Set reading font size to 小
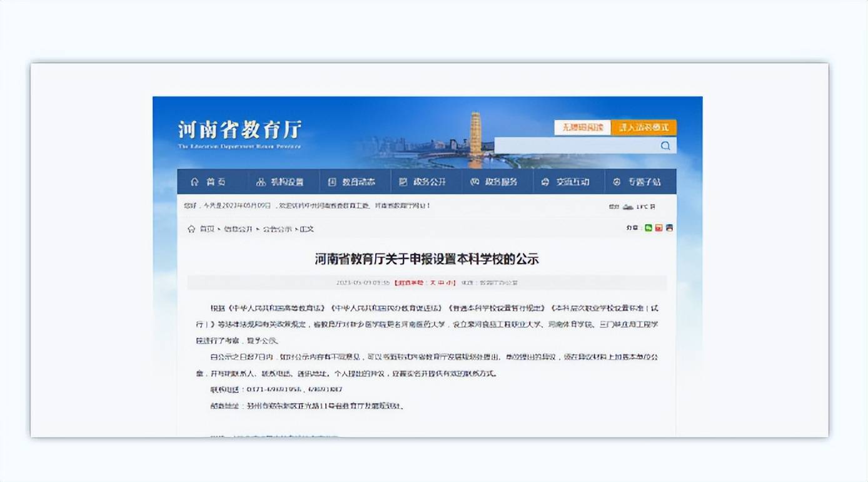The image size is (868, 482). click(x=451, y=283)
